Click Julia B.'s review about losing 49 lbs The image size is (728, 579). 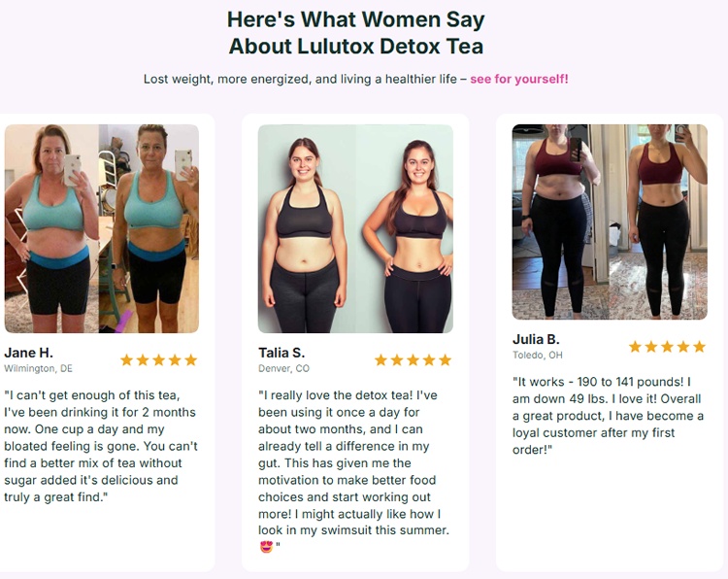tap(609, 415)
